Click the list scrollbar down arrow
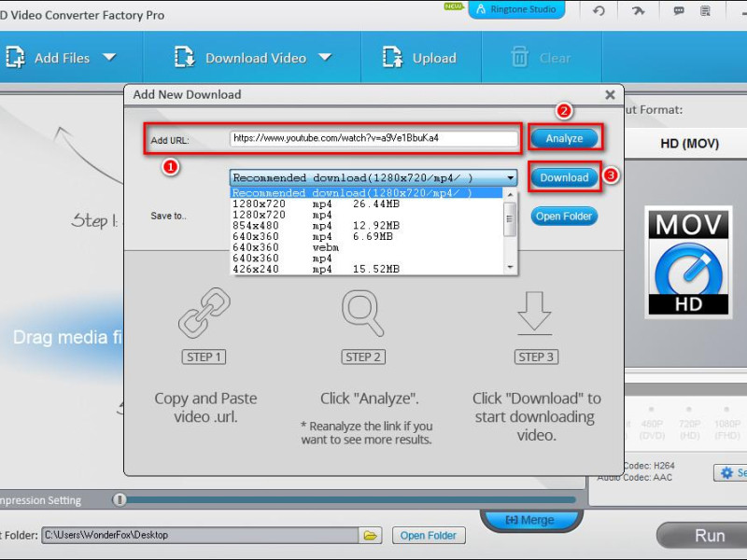The height and width of the screenshot is (560, 747). [510, 267]
